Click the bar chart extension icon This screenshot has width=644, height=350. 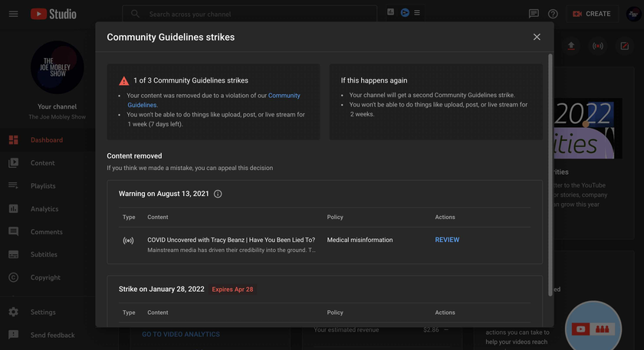click(x=390, y=12)
